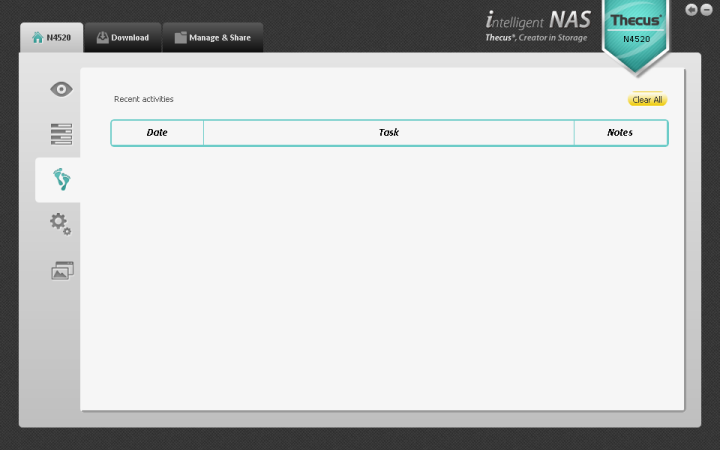Screen dimensions: 720x450
Task: Open the Manage & Share tab
Action: [213, 37]
